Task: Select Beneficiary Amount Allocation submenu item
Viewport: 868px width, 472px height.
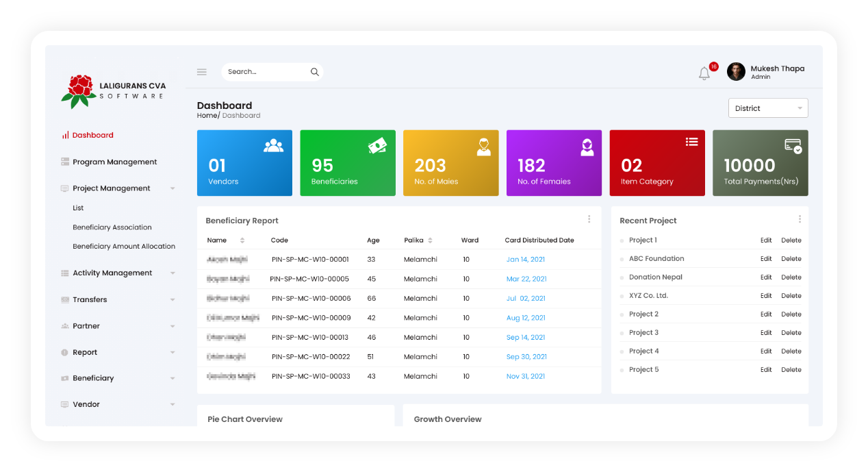Action: (124, 247)
